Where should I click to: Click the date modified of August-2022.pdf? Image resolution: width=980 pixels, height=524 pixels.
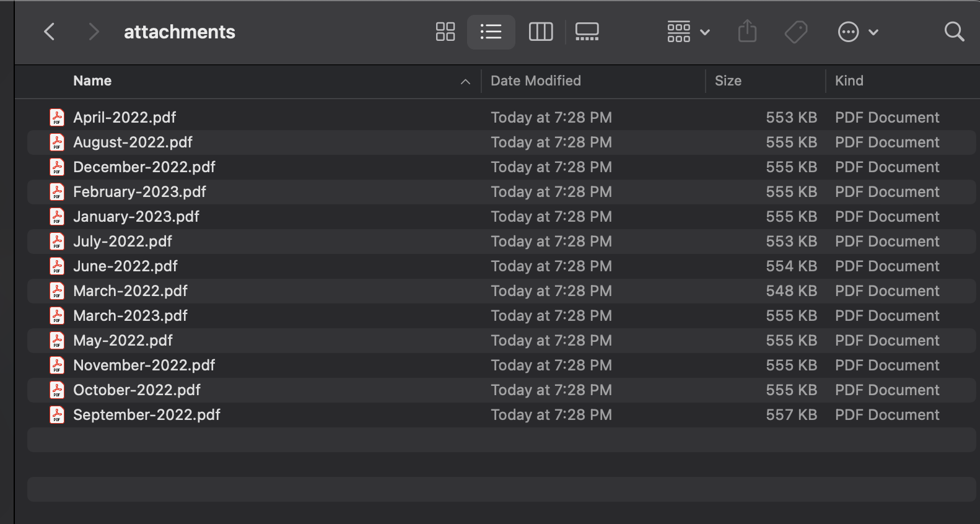551,142
